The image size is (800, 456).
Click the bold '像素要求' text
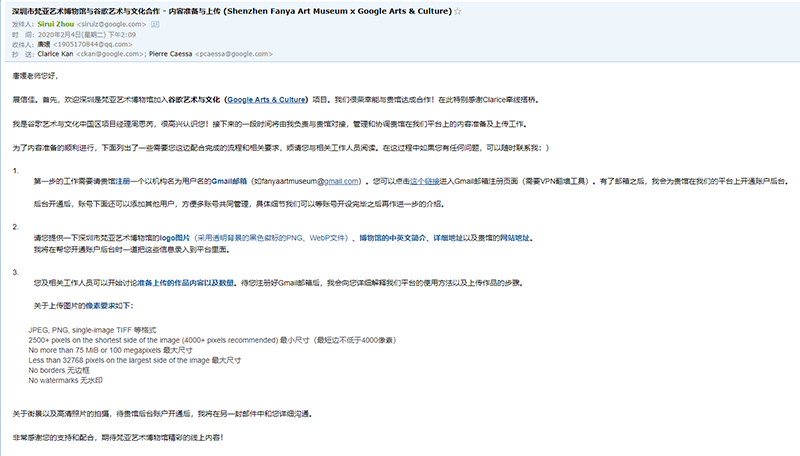pos(100,306)
